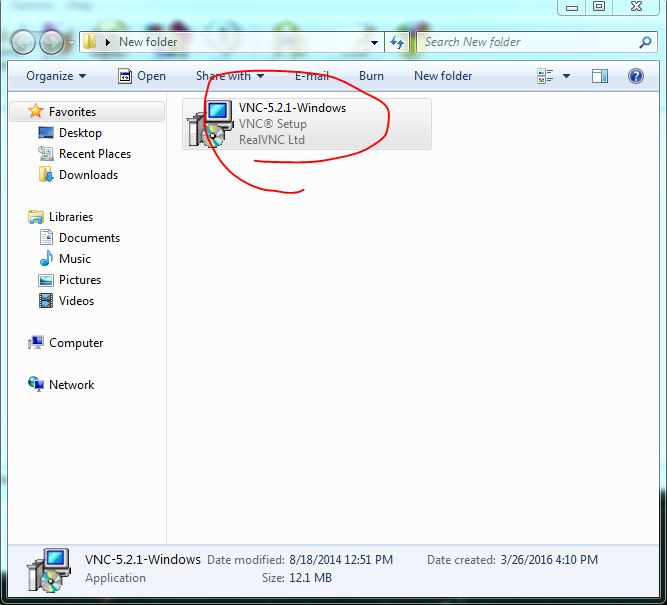This screenshot has width=667, height=605.
Task: Select New folder in the address path
Action: (148, 42)
